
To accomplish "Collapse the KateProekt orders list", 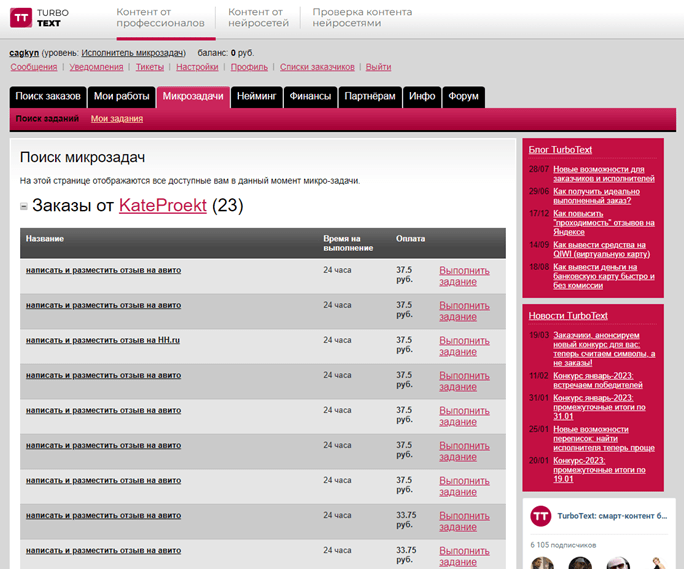I will pyautogui.click(x=24, y=206).
